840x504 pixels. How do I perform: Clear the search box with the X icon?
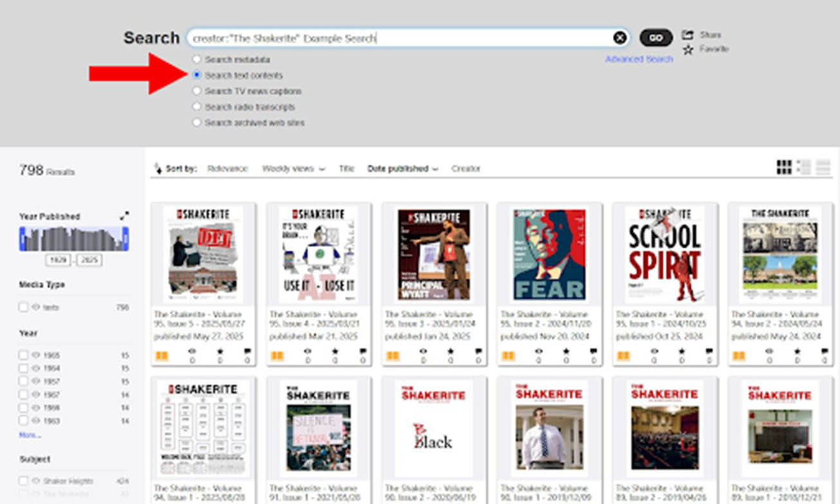click(620, 38)
